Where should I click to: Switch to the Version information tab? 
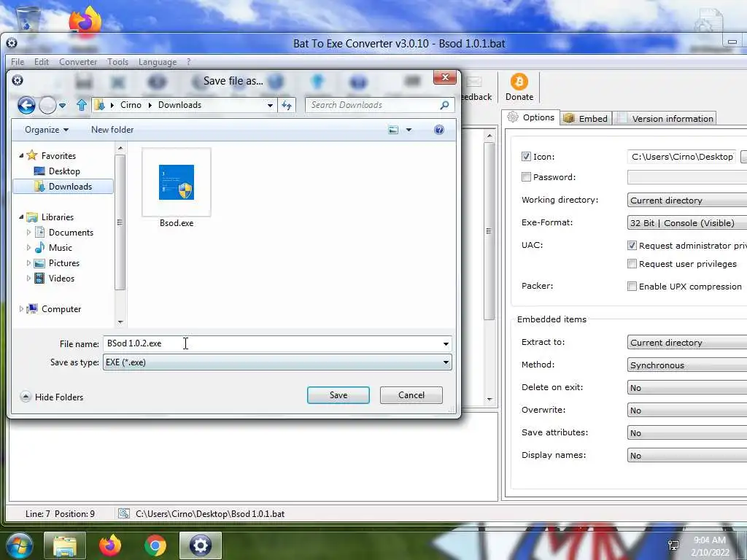(665, 119)
